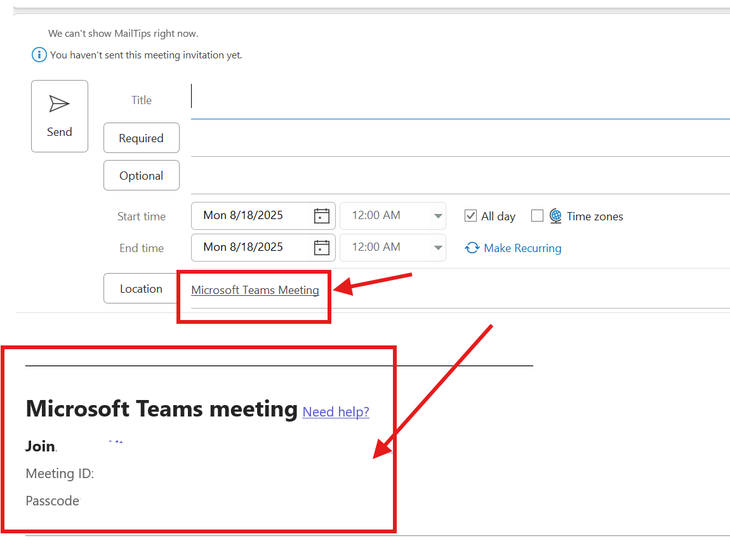Click the Make Recurring arrows icon
This screenshot has height=560, width=730.
click(472, 248)
